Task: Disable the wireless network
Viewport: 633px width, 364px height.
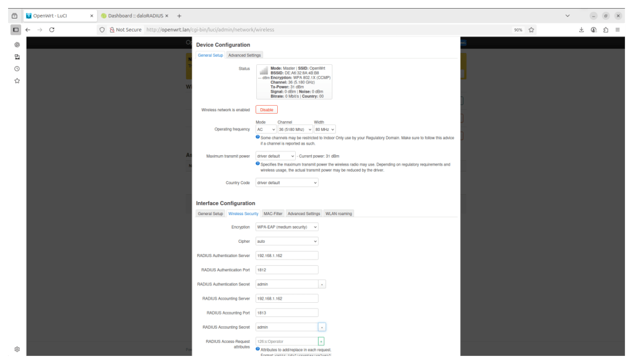Action: [x=266, y=109]
